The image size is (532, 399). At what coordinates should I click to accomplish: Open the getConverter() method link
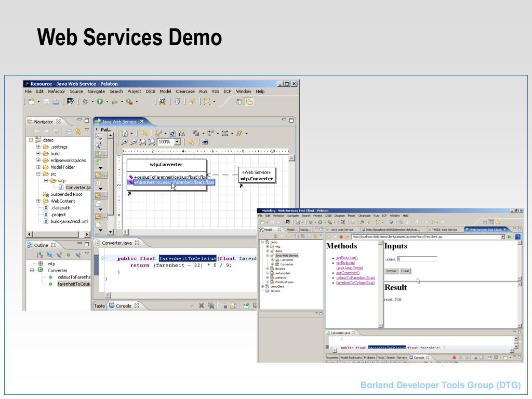click(348, 273)
